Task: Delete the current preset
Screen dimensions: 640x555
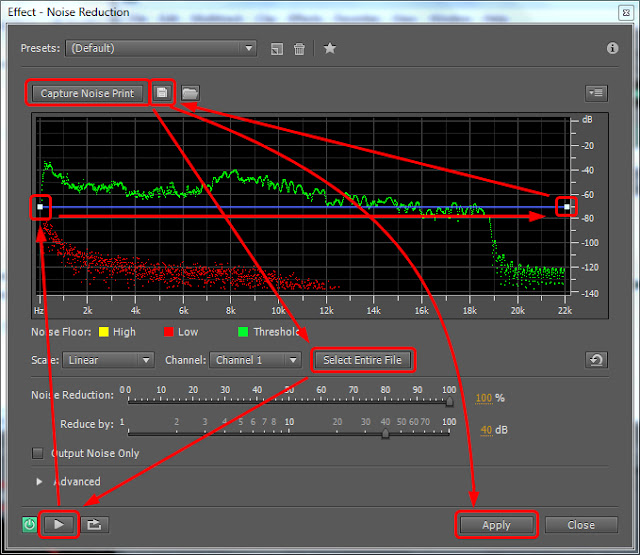Action: tap(299, 49)
